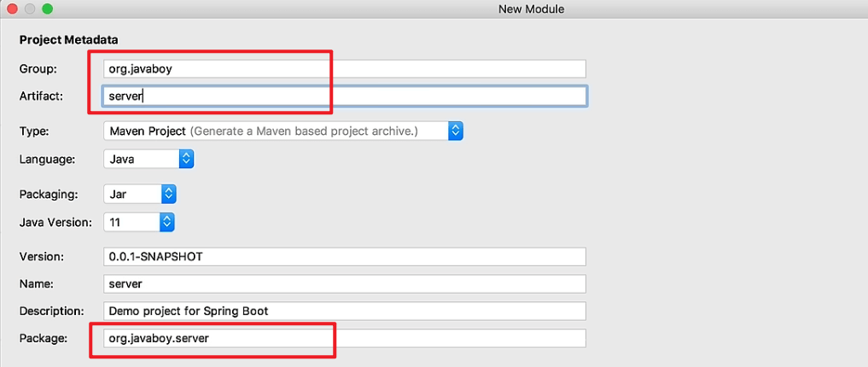This screenshot has height=367, width=868.
Task: Click into the Artifact field with server text
Action: (x=344, y=96)
